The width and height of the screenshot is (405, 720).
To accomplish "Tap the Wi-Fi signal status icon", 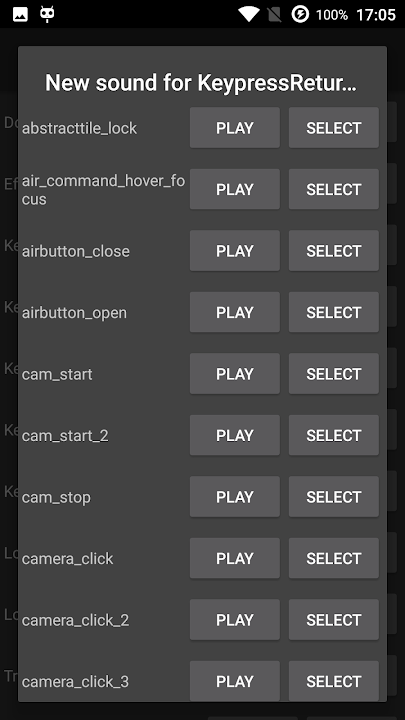I will point(248,14).
